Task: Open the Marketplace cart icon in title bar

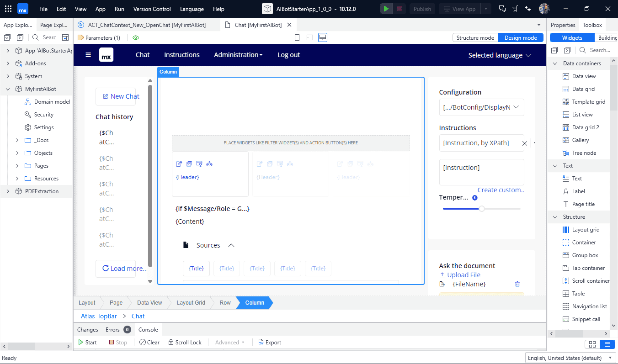Action: click(515, 9)
